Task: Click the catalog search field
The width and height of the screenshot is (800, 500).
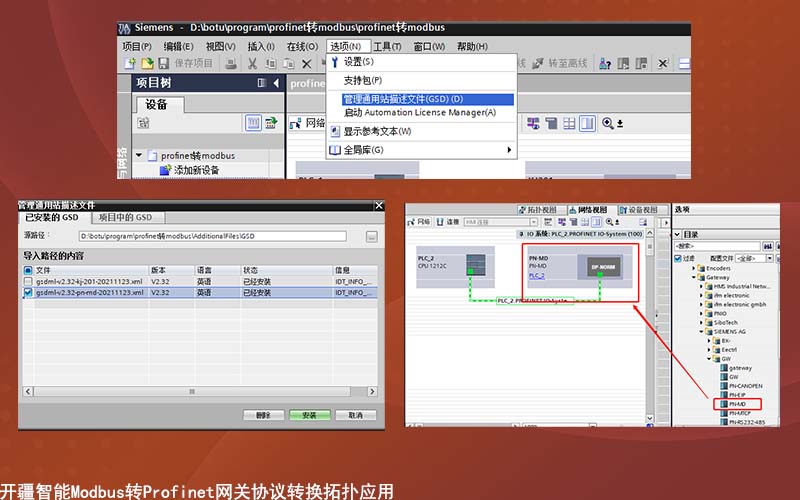Action: [x=717, y=246]
